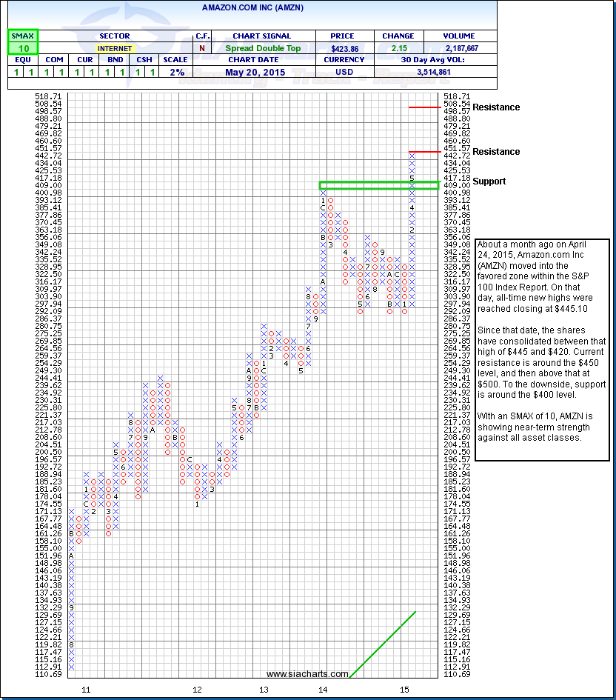The image size is (616, 700).
Task: Select the red N value under C.F.
Action: click(x=201, y=48)
